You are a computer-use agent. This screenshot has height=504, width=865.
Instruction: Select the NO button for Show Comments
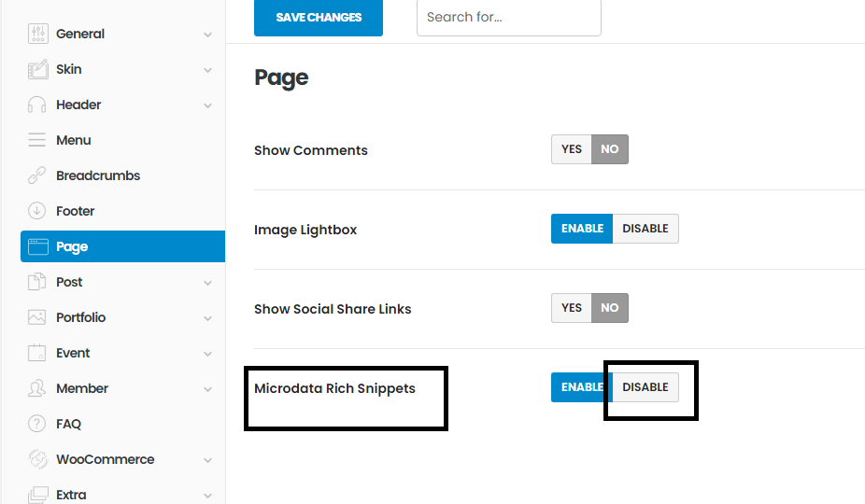tap(610, 149)
